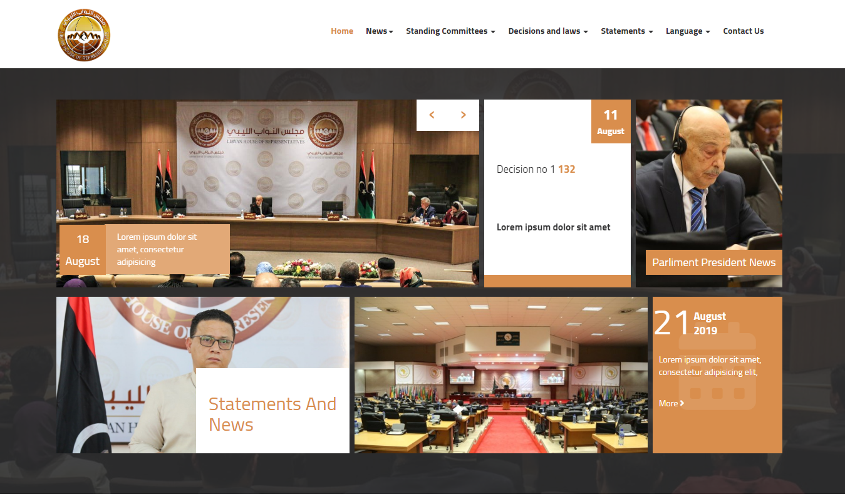The image size is (845, 504).
Task: Expand the News dropdown menu
Action: click(379, 31)
